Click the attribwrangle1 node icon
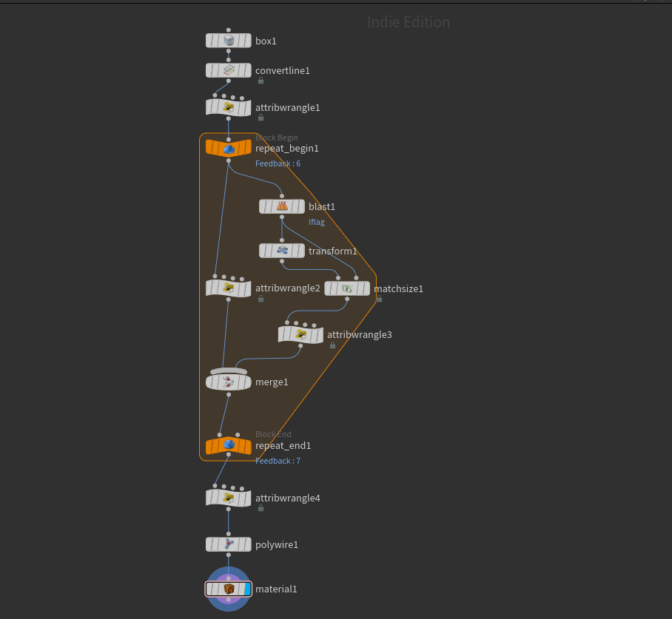Screen dimensions: 672x619 pyautogui.click(x=229, y=107)
